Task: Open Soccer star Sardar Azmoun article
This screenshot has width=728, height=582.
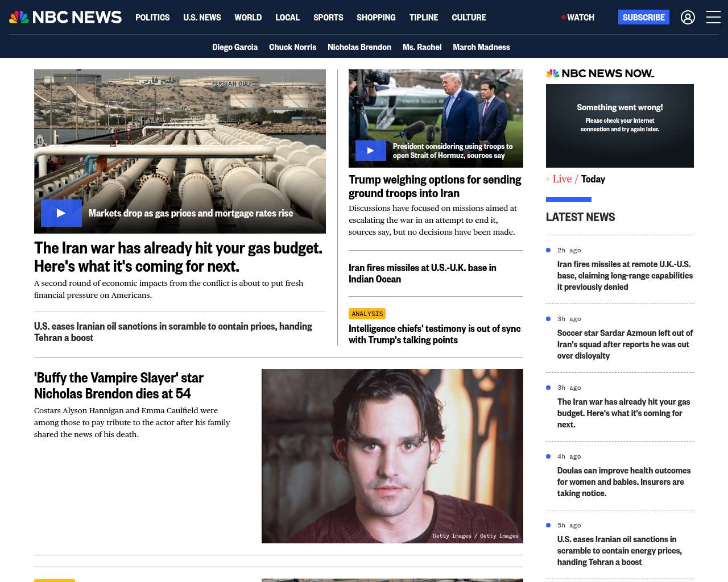Action: (x=624, y=344)
